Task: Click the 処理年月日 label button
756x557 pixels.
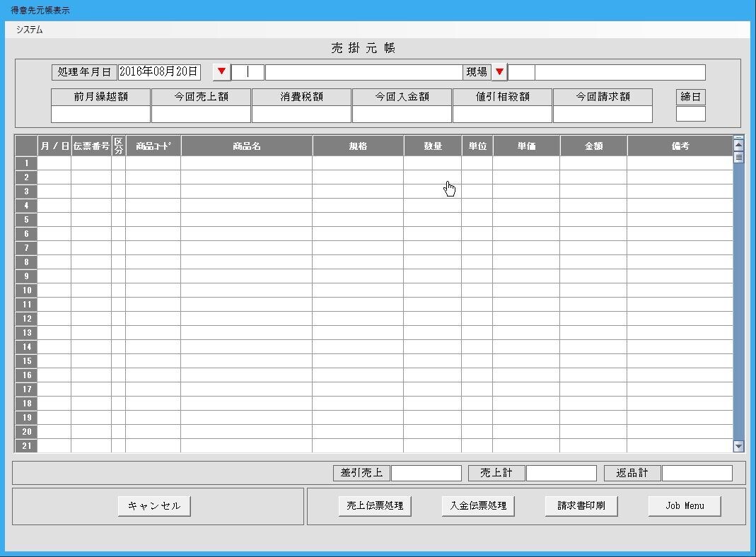Action: click(x=84, y=72)
